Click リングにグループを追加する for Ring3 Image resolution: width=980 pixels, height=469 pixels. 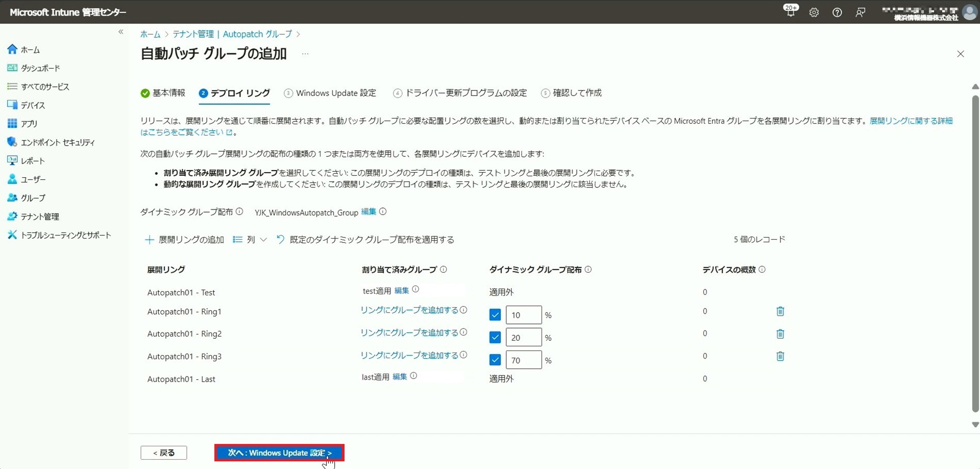(x=409, y=355)
